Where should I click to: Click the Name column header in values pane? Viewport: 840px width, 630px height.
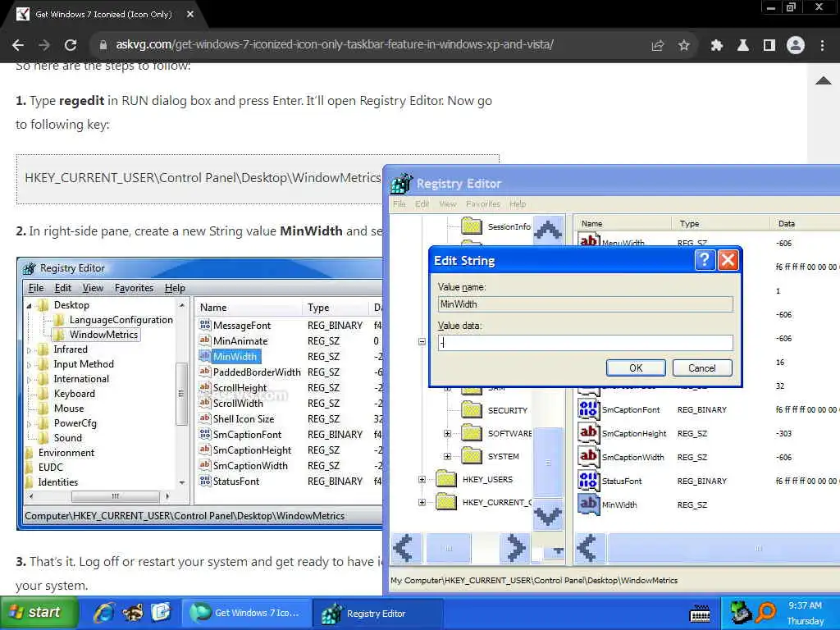(623, 223)
